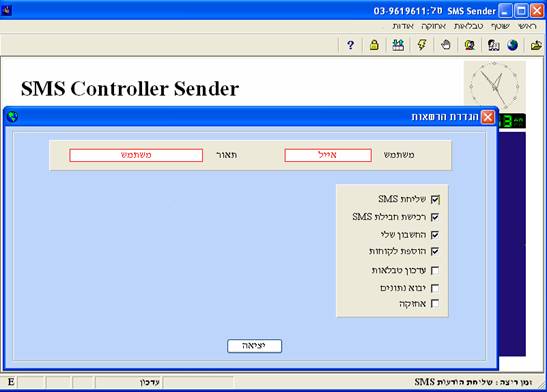Uncheck the שליחת SMS checkbox
547x392 pixels.
click(435, 199)
